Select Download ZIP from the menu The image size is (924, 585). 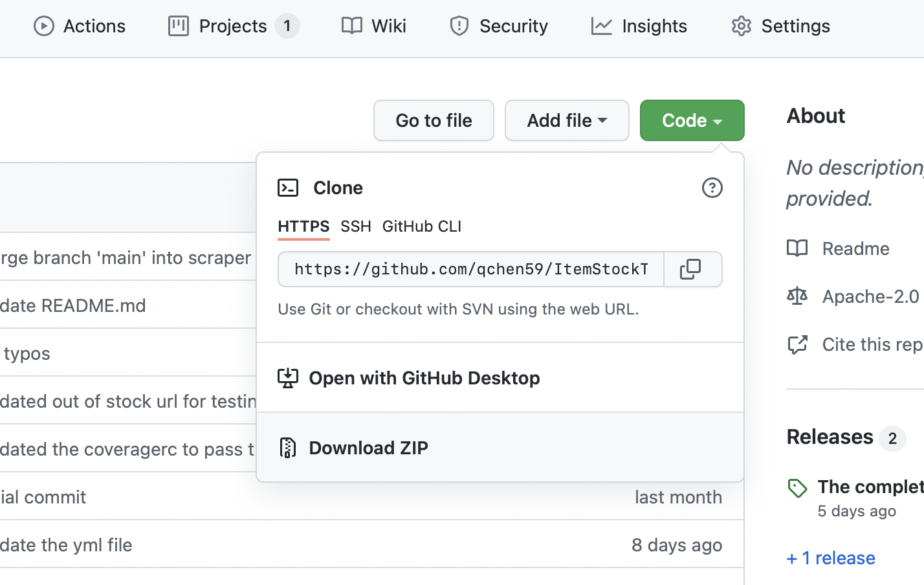pos(368,447)
